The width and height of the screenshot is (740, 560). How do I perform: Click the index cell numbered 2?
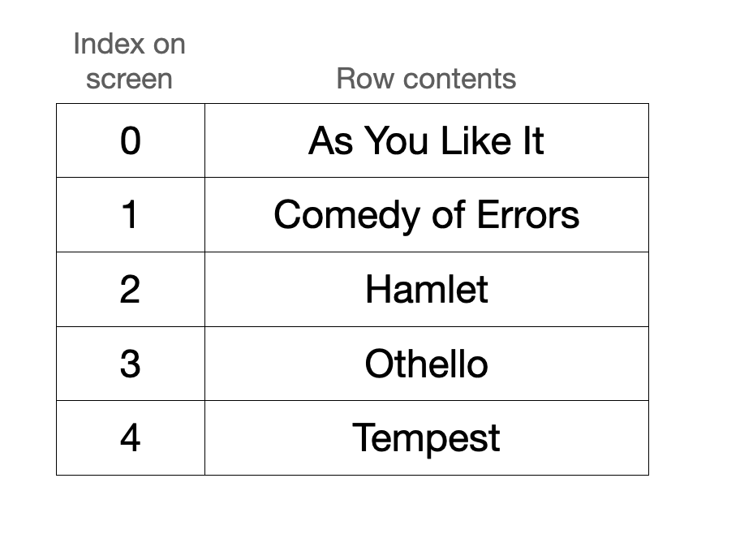[130, 290]
